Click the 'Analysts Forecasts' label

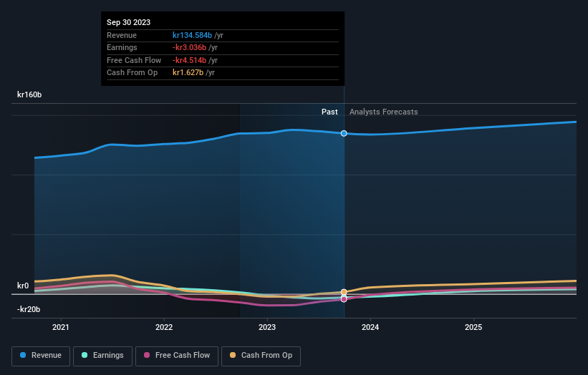tap(384, 112)
